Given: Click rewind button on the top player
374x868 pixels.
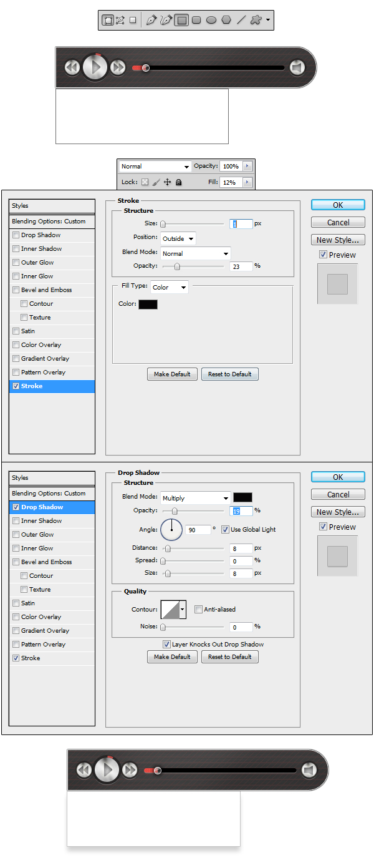Looking at the screenshot, I should (72, 67).
